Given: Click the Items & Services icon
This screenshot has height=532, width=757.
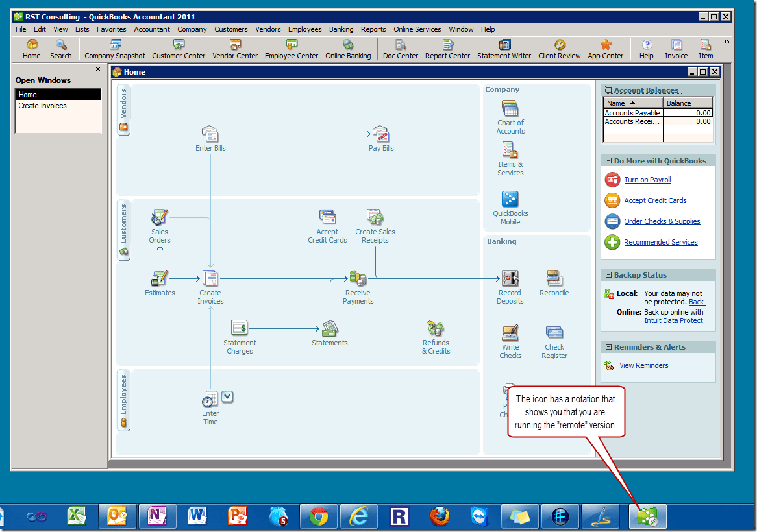Looking at the screenshot, I should click(x=510, y=149).
